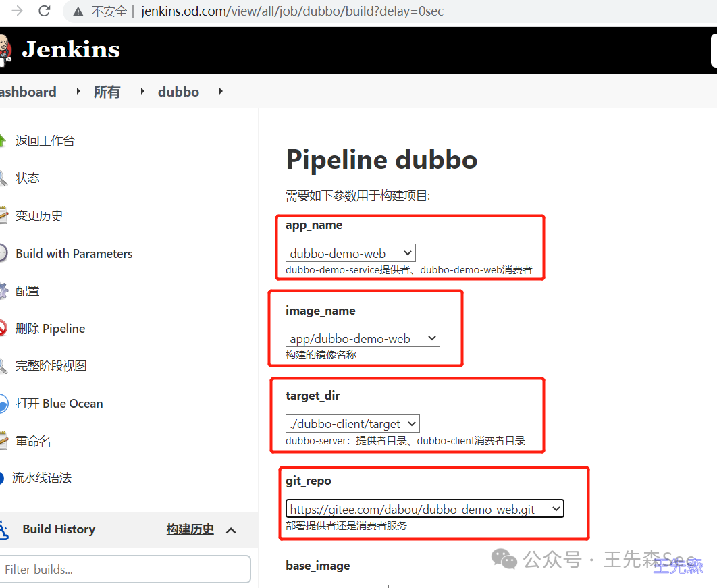Click the 所有 breadcrumb link
This screenshot has width=717, height=588.
click(x=107, y=92)
